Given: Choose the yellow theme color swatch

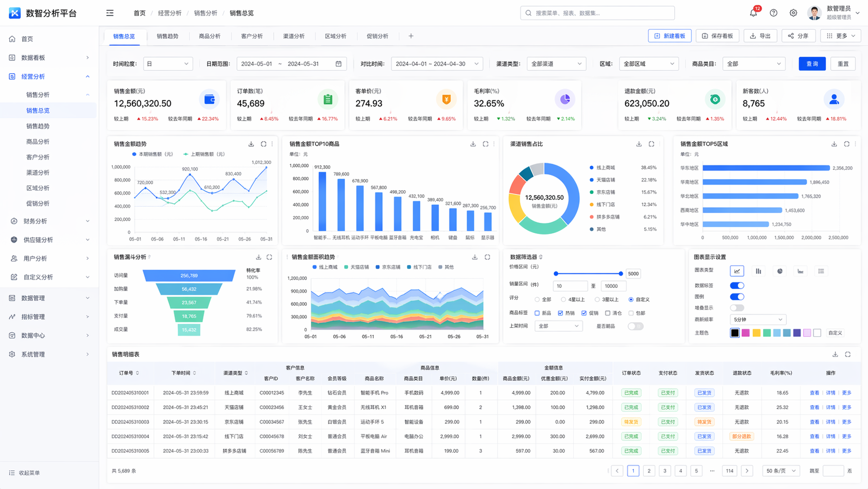Looking at the screenshot, I should pyautogui.click(x=756, y=333).
